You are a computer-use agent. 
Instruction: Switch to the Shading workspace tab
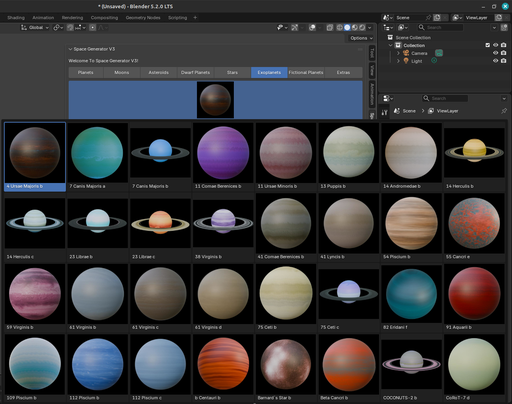tap(16, 18)
